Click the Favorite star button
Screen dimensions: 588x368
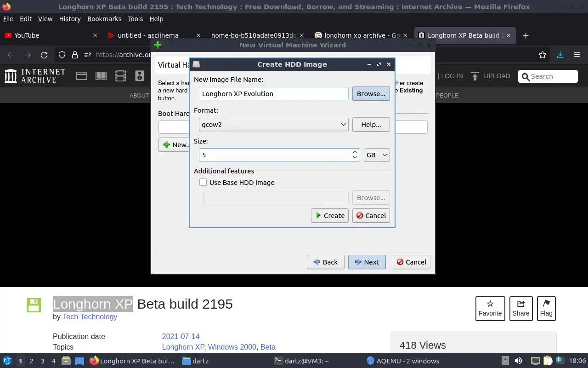pyautogui.click(x=490, y=309)
